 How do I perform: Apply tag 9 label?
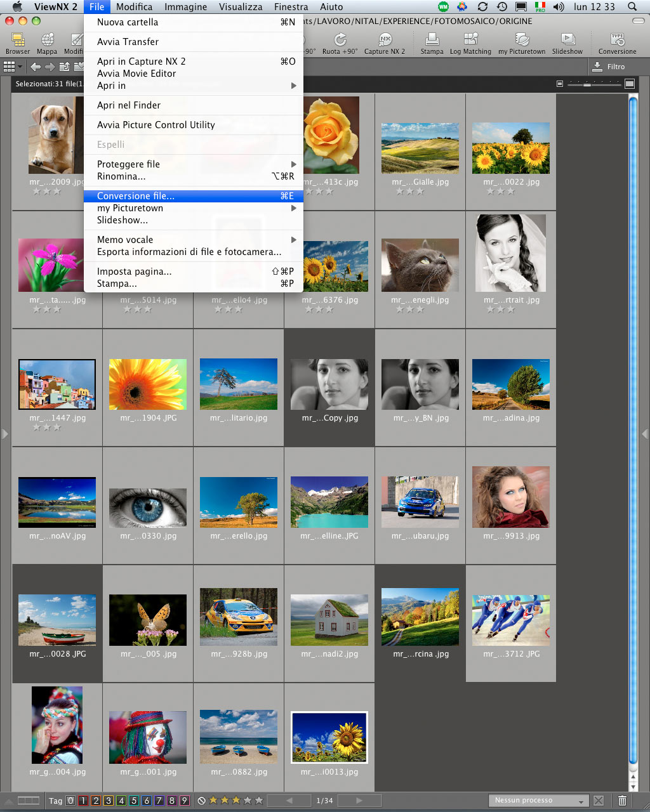pyautogui.click(x=185, y=801)
